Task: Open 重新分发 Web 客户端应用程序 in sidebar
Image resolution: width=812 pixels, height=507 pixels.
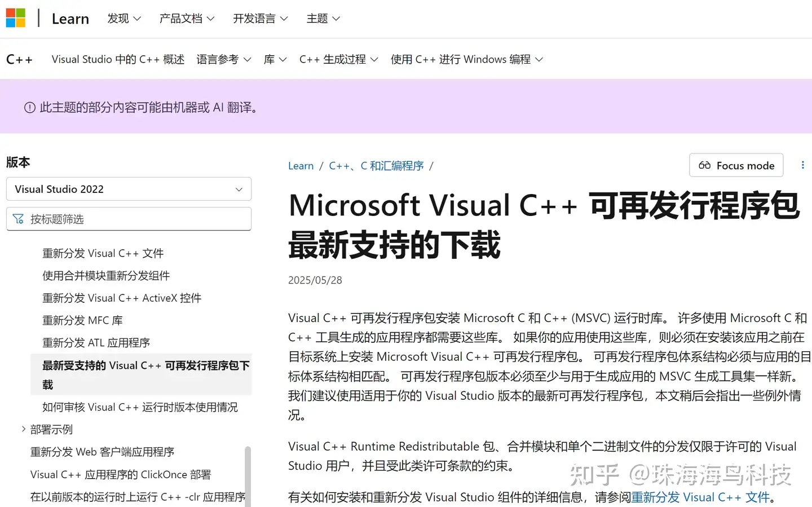Action: pos(102,452)
